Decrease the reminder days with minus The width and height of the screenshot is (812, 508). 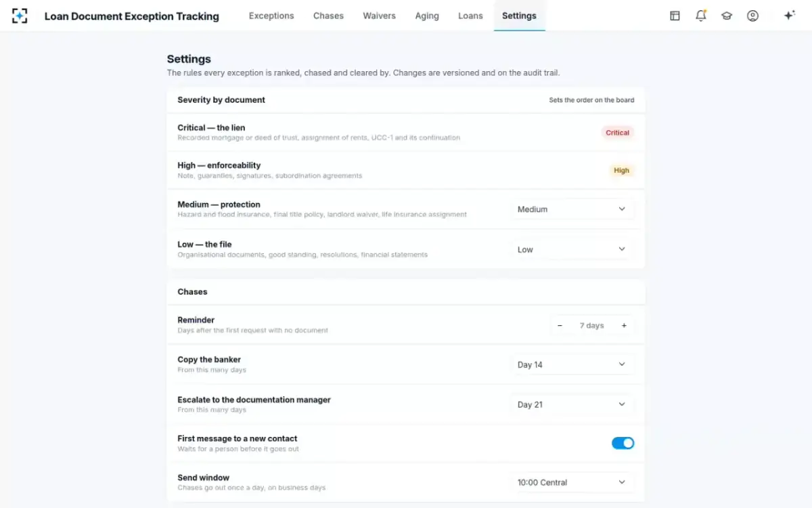(x=560, y=326)
